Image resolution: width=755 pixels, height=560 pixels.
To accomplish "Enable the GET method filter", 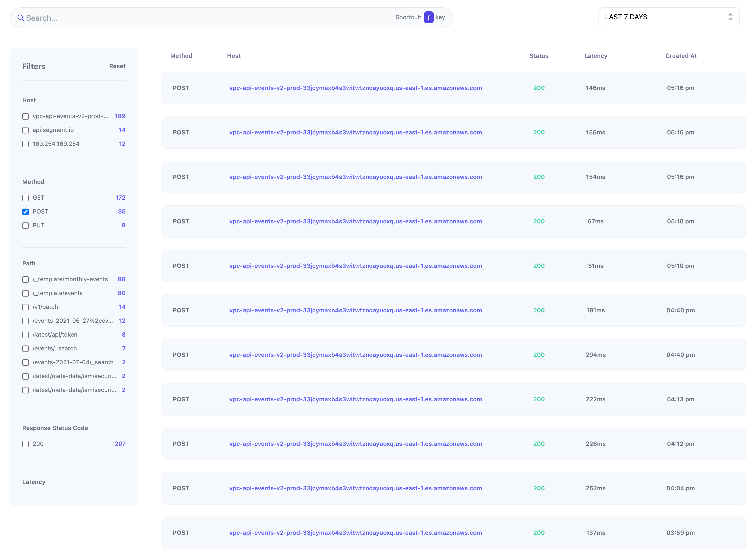I will pos(25,198).
